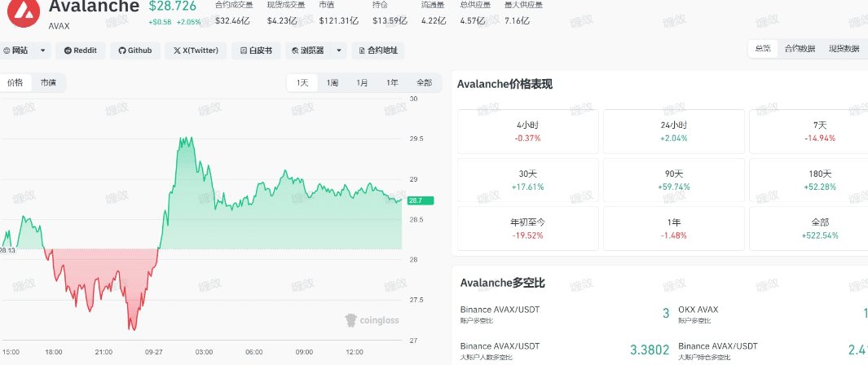Click the globe icon beside 网站
The width and height of the screenshot is (868, 365).
7,51
